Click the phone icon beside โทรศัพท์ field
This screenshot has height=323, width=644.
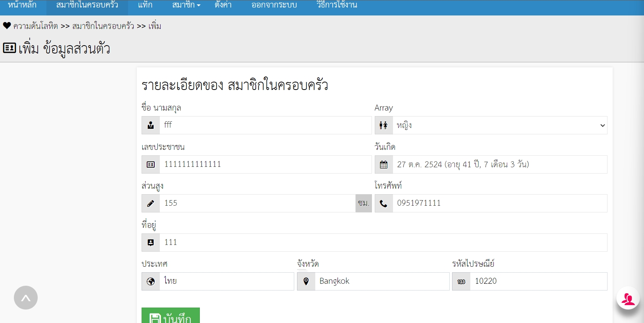coord(383,203)
